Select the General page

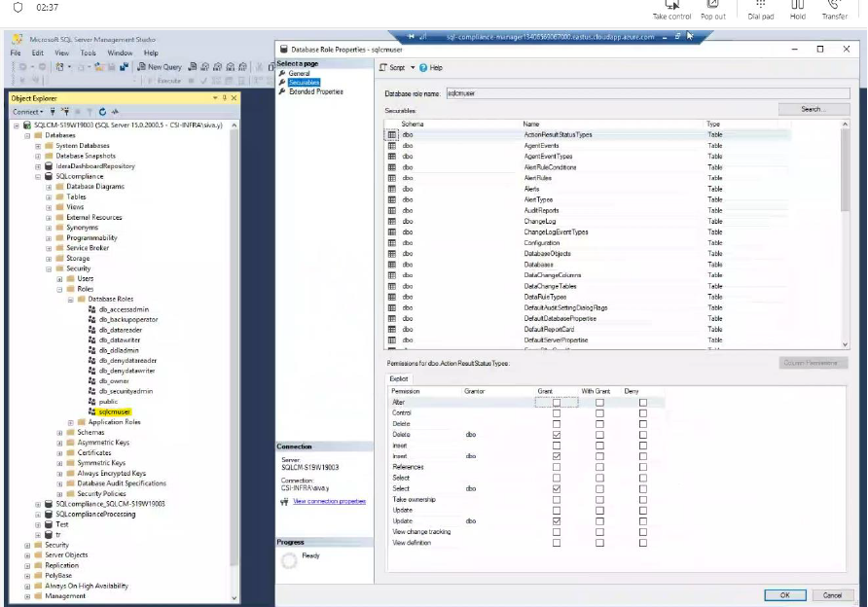point(299,73)
